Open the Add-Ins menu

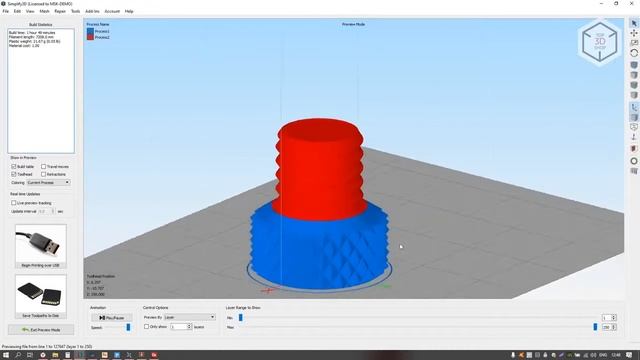tap(92, 11)
